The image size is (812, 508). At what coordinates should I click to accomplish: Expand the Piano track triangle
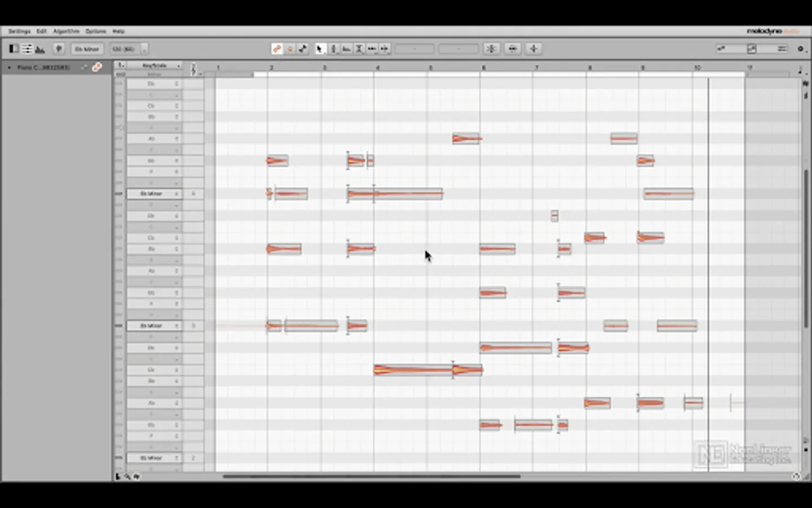click(9, 67)
